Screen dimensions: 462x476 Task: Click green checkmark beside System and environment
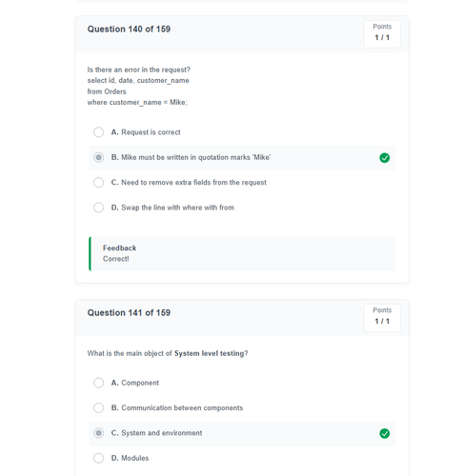(384, 433)
